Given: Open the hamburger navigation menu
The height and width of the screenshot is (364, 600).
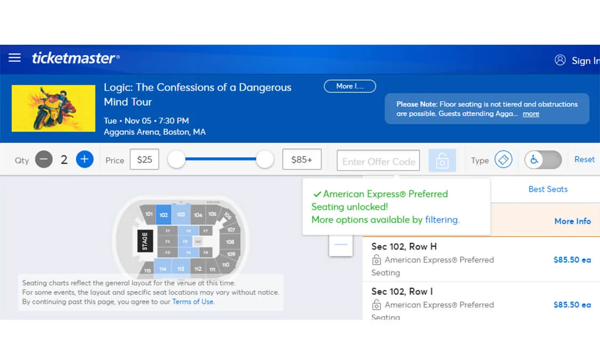Looking at the screenshot, I should pos(14,58).
